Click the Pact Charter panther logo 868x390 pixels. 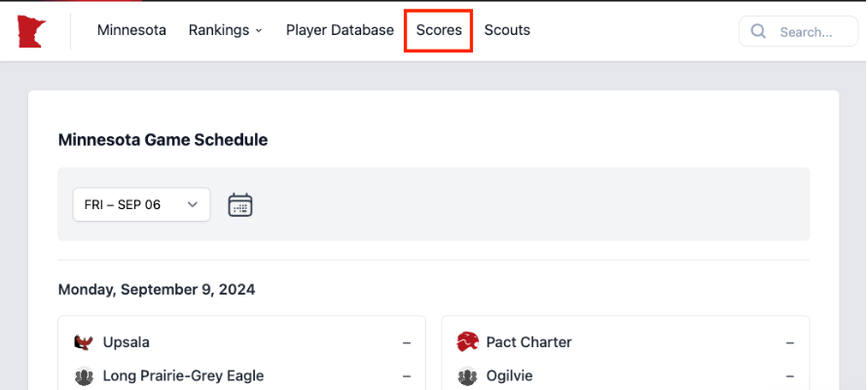point(467,342)
